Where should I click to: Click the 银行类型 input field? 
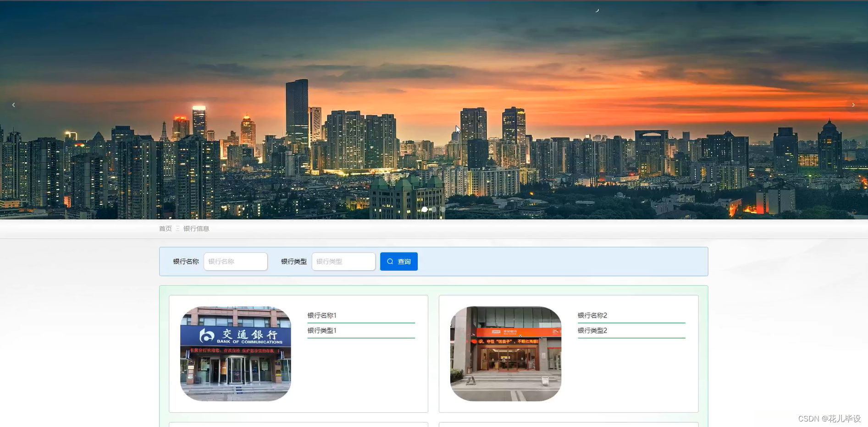point(343,261)
